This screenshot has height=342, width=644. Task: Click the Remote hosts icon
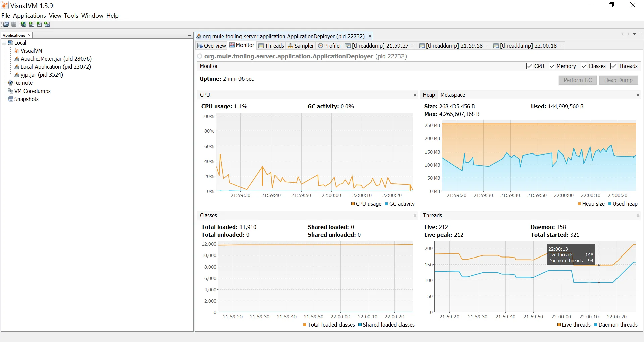click(10, 83)
